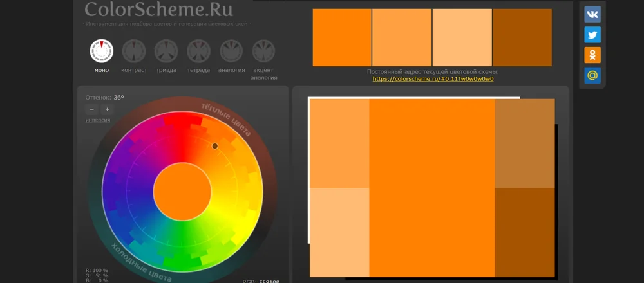644x283 pixels.
Task: Share via the Odnoklassniki icon
Action: tap(592, 55)
